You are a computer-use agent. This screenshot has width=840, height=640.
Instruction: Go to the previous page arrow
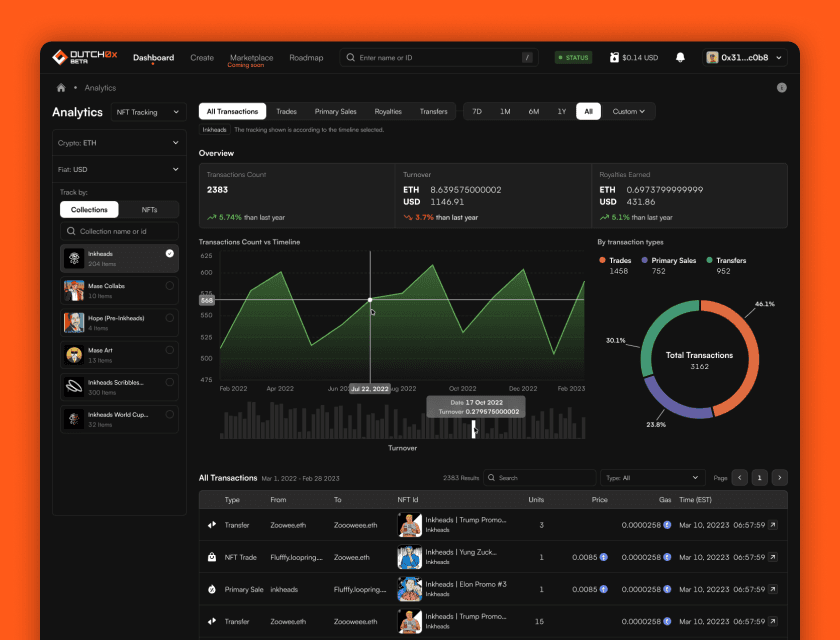[739, 477]
